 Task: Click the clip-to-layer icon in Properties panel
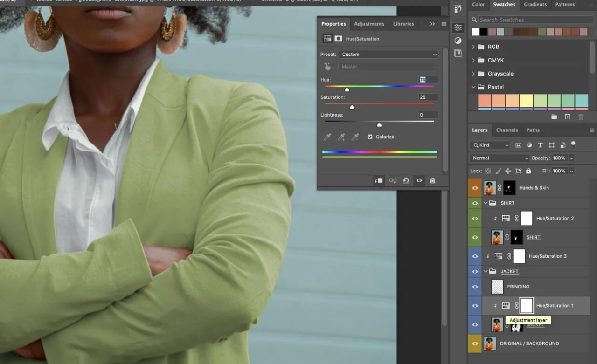click(x=378, y=180)
